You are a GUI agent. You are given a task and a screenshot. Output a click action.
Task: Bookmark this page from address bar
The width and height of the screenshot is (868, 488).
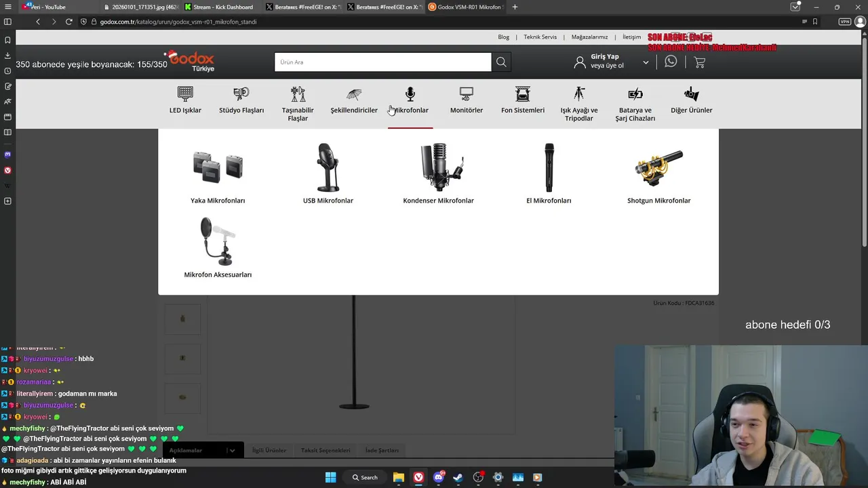pos(814,22)
